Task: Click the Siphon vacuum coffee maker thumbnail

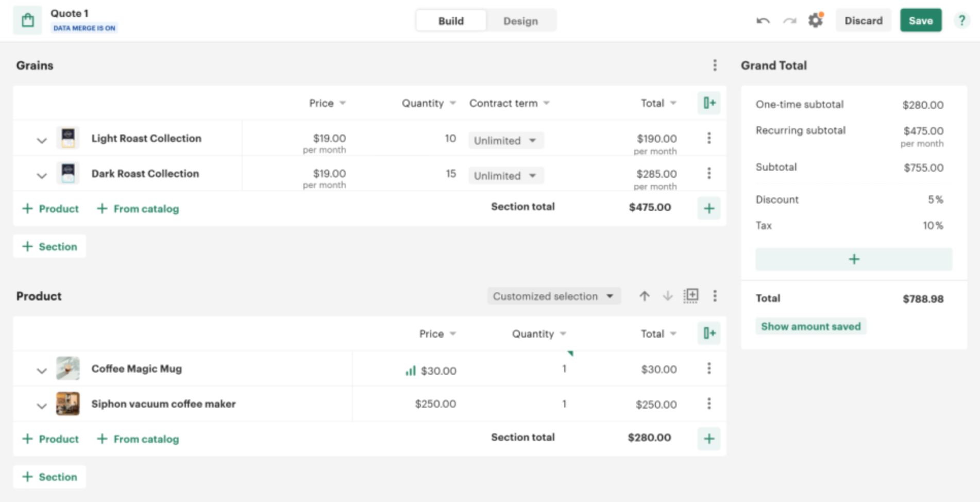Action: click(x=68, y=404)
